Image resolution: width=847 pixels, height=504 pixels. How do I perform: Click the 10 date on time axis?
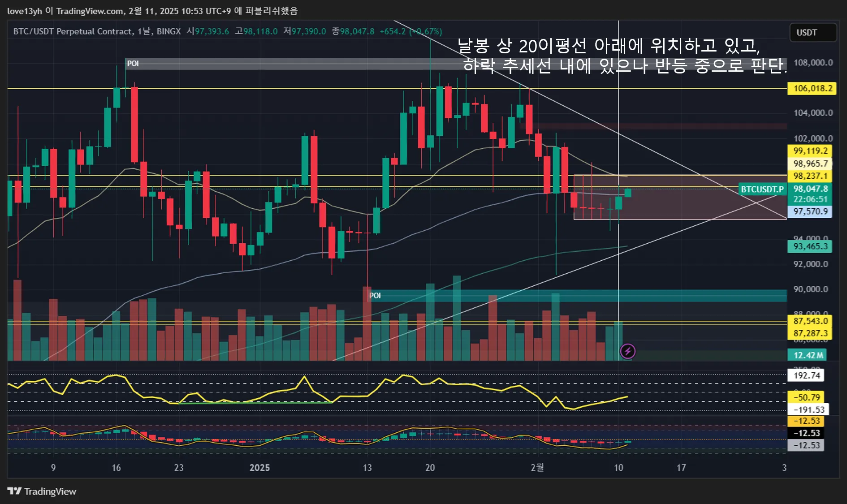[618, 468]
